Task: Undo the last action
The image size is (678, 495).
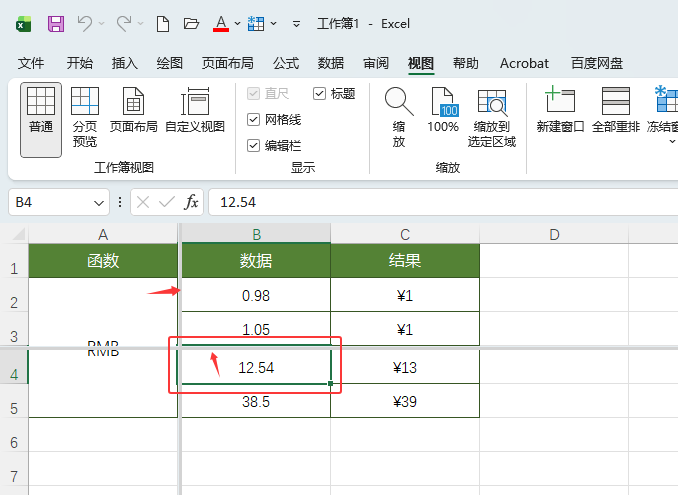Action: point(85,24)
